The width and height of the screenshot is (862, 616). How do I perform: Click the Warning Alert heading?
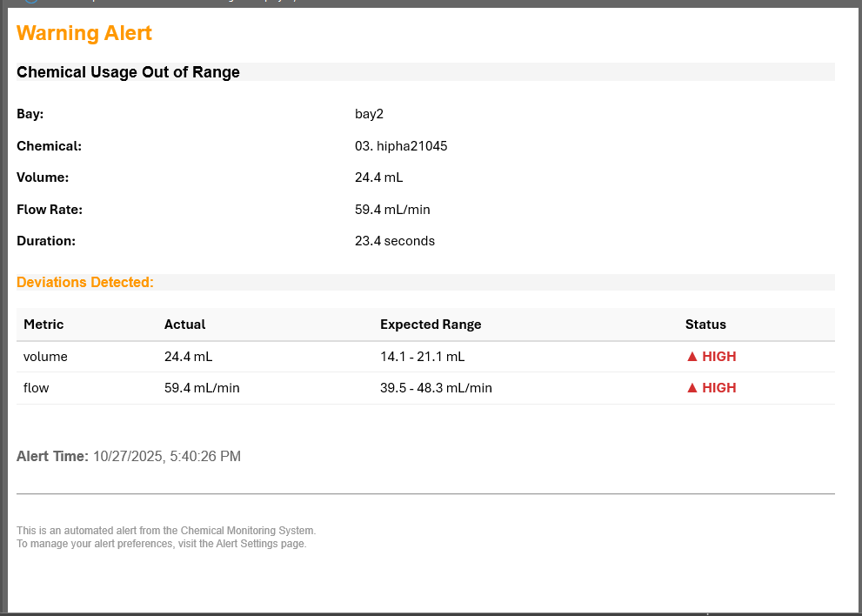pyautogui.click(x=84, y=33)
